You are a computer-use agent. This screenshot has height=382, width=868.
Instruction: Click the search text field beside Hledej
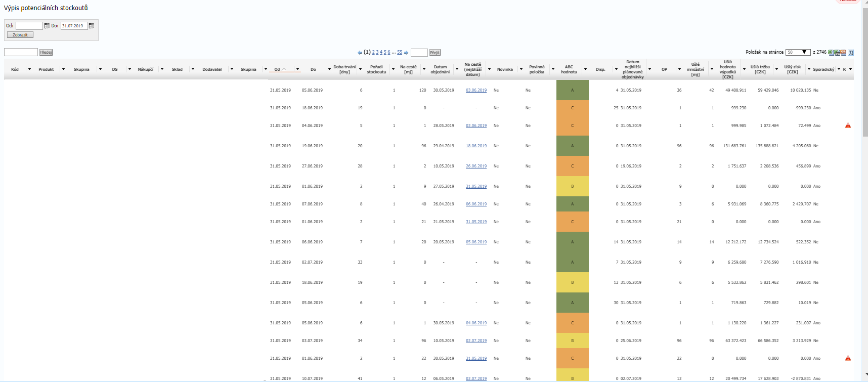click(x=21, y=52)
